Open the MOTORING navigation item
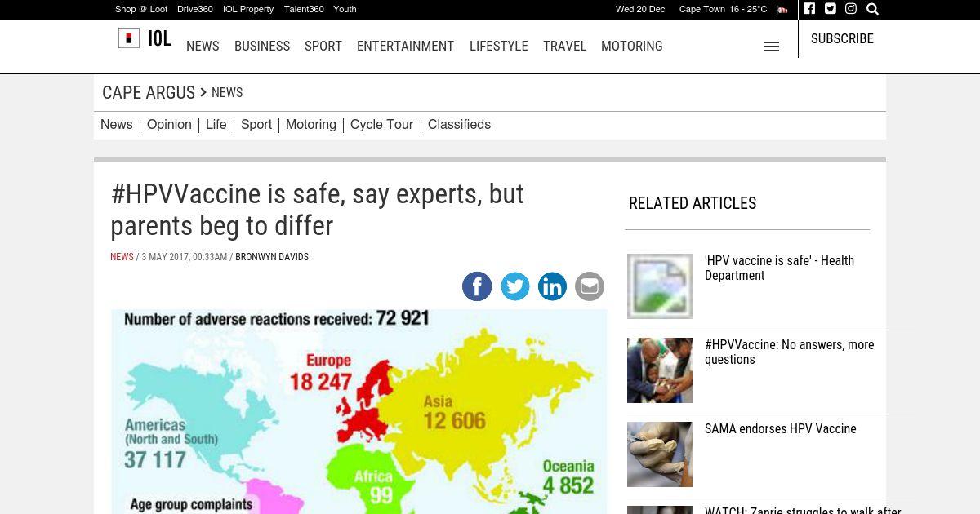The image size is (980, 514). coord(632,47)
